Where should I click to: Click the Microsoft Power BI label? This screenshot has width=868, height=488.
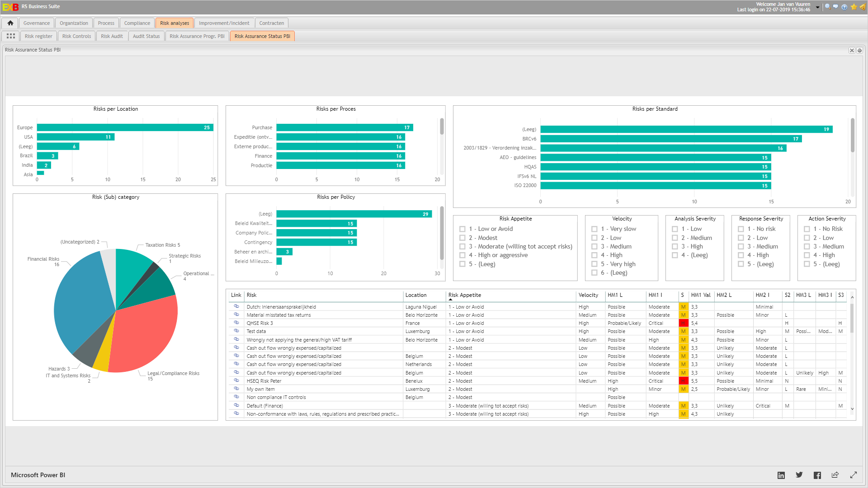coord(38,475)
